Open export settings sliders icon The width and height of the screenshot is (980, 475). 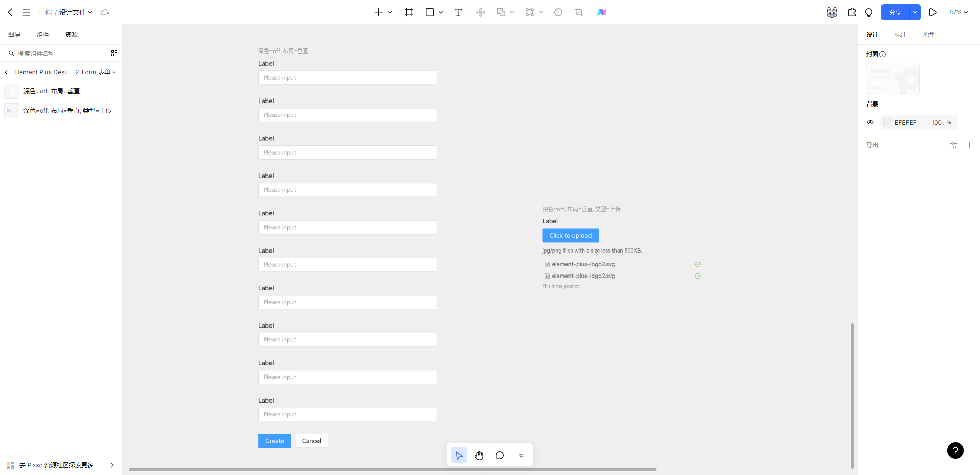[953, 145]
